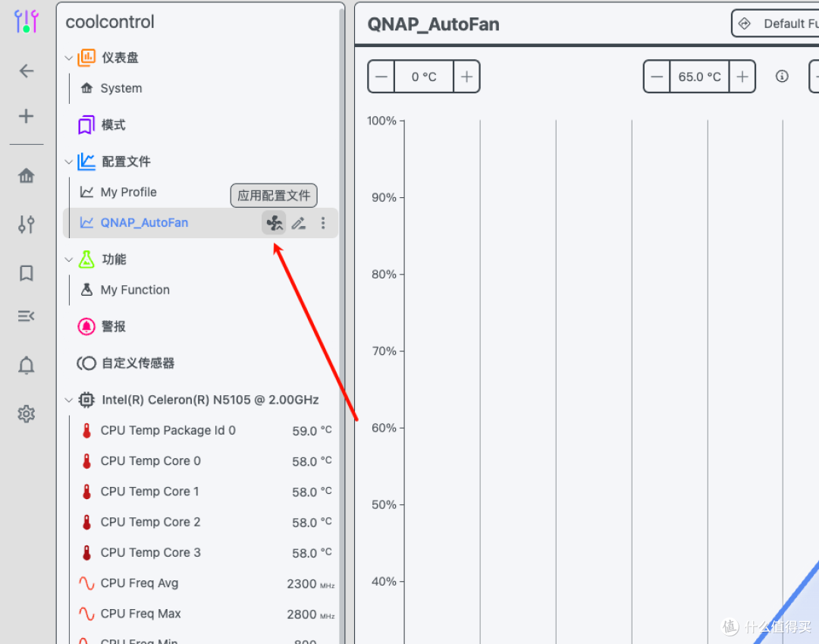Click the sliders controls icon in sidebar
The width and height of the screenshot is (819, 644).
27,225
